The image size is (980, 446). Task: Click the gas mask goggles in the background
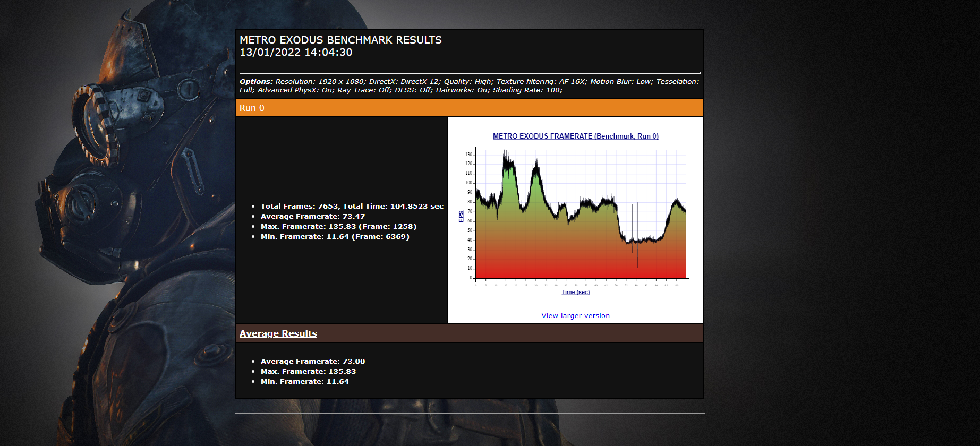pos(96,125)
